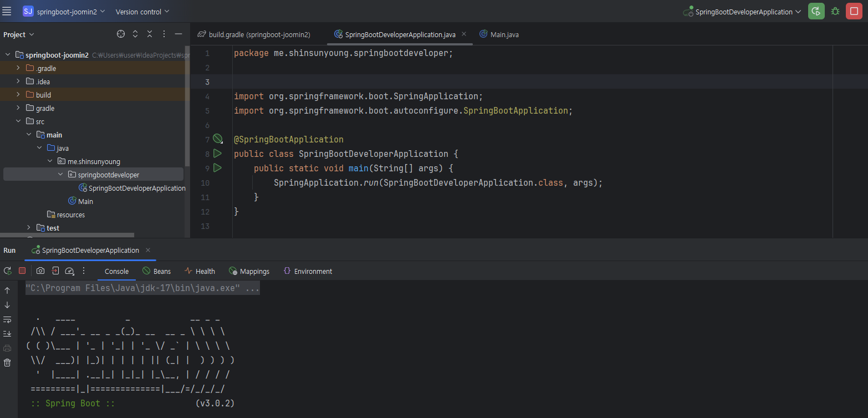Switch to Main.java editor tab
The height and width of the screenshot is (418, 868).
(499, 34)
